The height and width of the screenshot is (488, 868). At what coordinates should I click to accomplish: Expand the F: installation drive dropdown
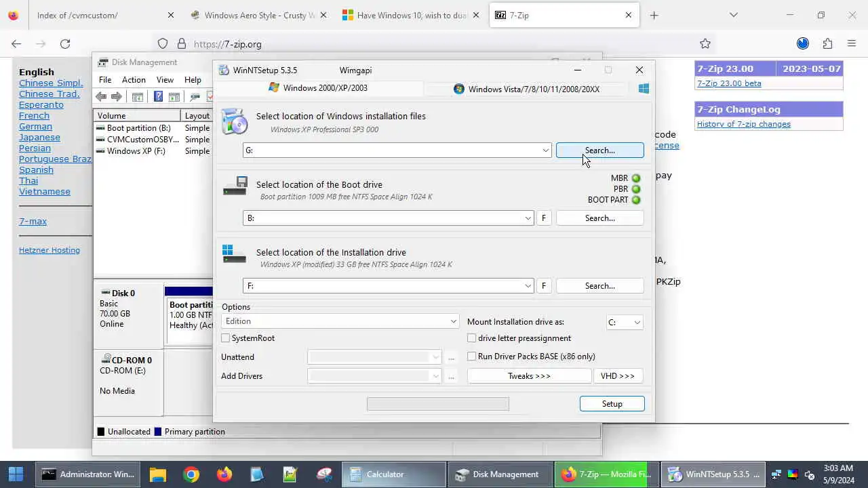pos(528,286)
